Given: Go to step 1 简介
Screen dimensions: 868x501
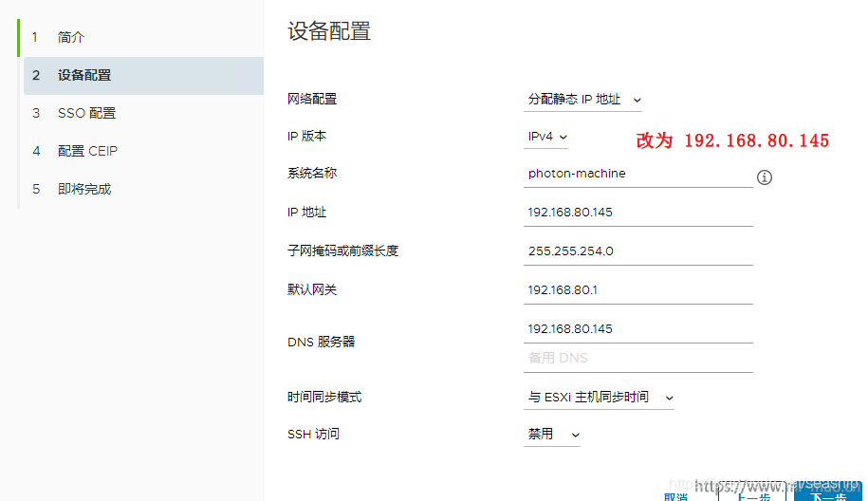Looking at the screenshot, I should (x=141, y=38).
